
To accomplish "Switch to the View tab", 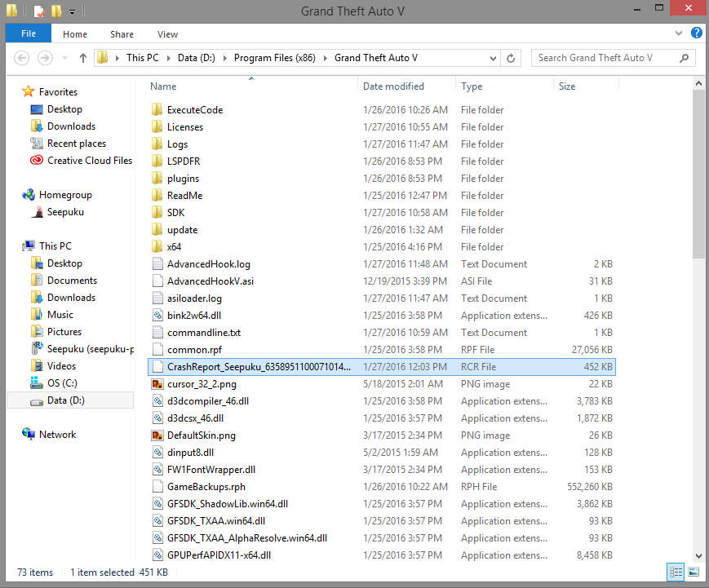I will (167, 34).
